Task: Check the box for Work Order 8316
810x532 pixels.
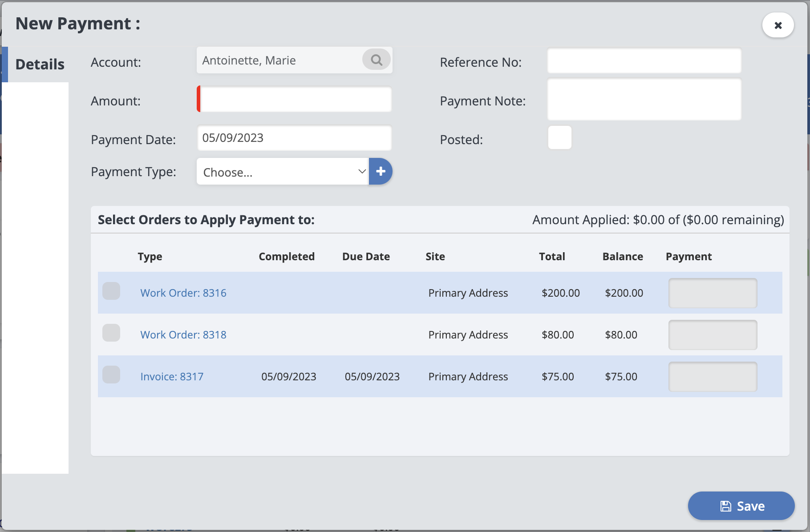Action: pyautogui.click(x=111, y=291)
